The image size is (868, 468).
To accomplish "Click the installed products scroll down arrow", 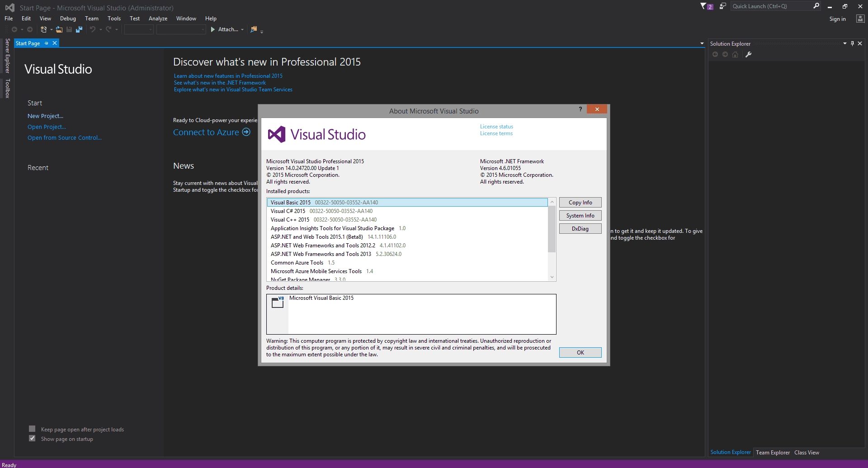I will pos(552,277).
